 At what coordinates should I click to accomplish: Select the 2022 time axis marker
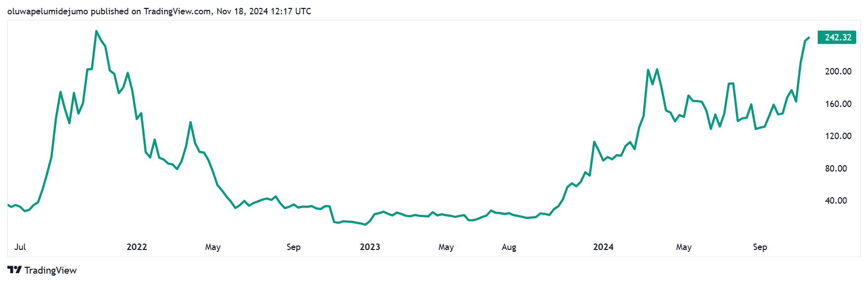pos(137,247)
